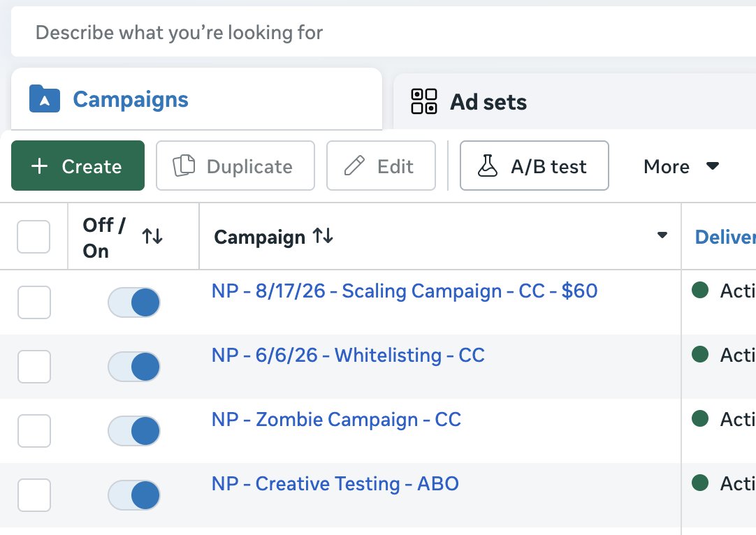Open NP - 8/17/26 - Scaling Campaign link

point(405,291)
